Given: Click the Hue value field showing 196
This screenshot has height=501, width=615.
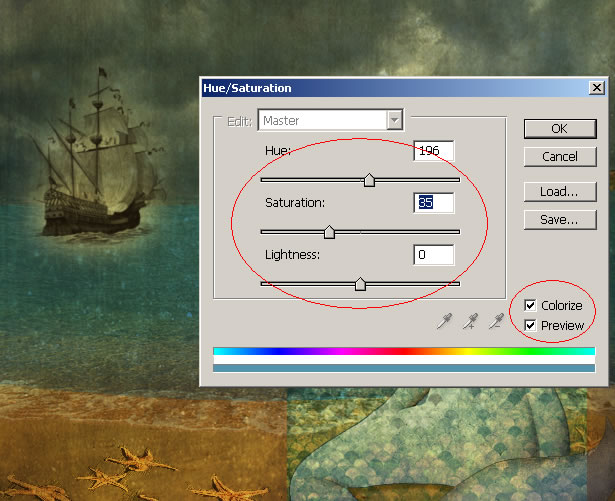Looking at the screenshot, I should [x=434, y=151].
